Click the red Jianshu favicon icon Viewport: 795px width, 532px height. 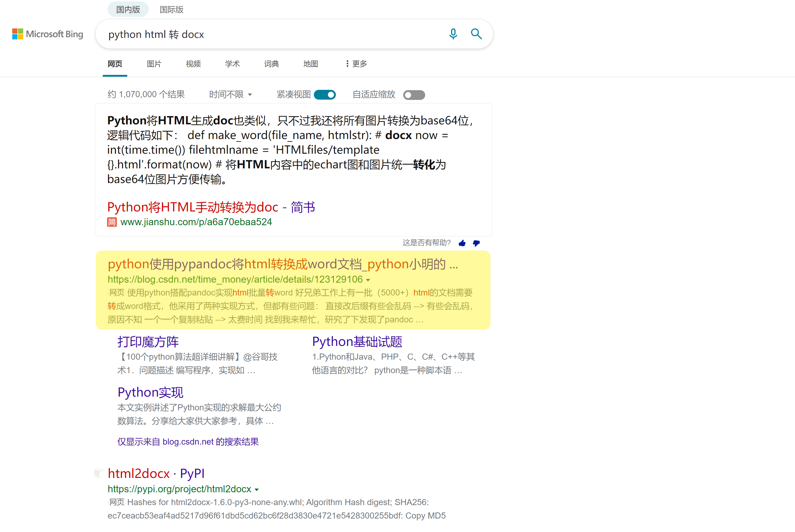(112, 222)
